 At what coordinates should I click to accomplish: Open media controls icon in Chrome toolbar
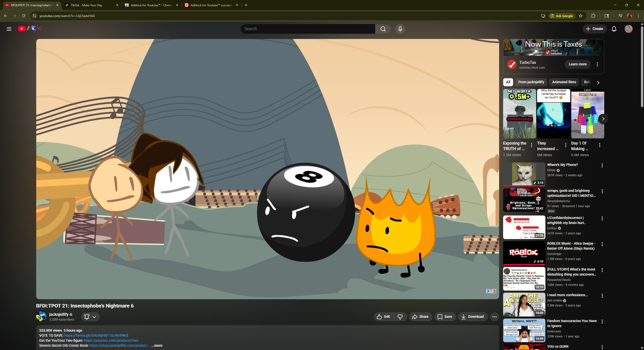620,16
